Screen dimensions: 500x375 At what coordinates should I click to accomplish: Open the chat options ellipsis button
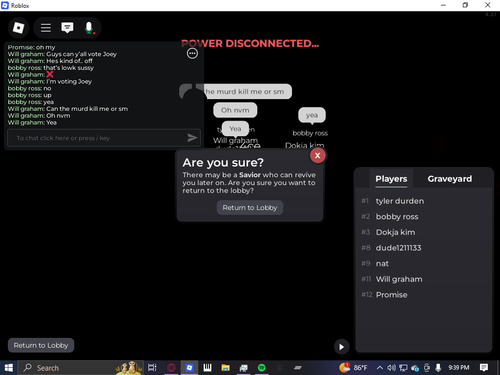pos(192,53)
